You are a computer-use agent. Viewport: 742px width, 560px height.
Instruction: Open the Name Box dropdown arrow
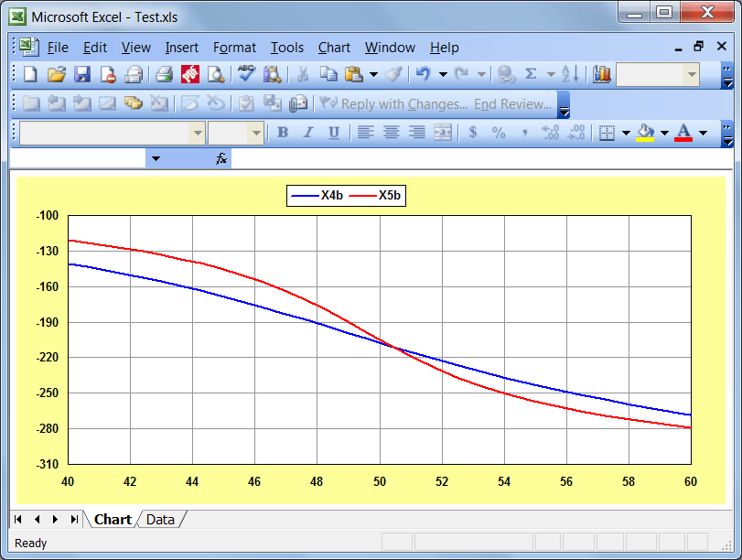click(x=156, y=158)
